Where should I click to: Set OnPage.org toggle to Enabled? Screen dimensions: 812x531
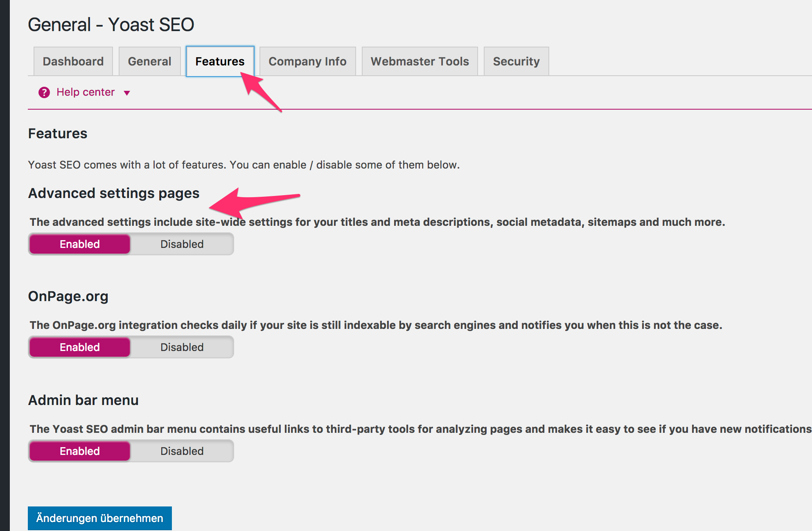point(80,347)
